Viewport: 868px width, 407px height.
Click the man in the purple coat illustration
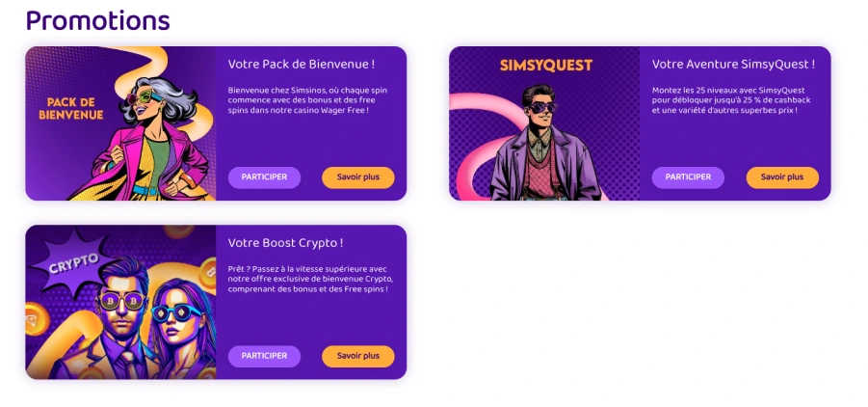[544, 145]
